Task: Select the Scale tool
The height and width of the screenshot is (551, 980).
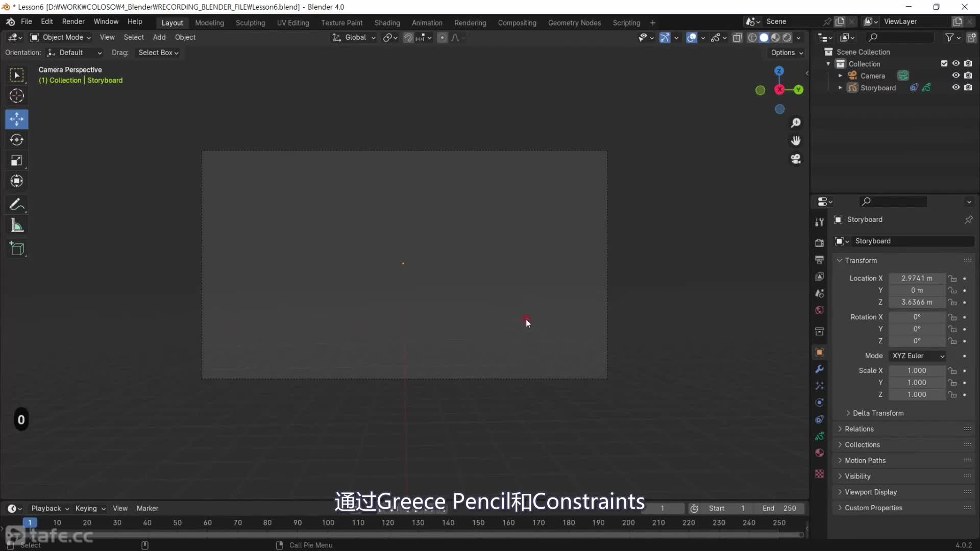Action: pyautogui.click(x=16, y=161)
